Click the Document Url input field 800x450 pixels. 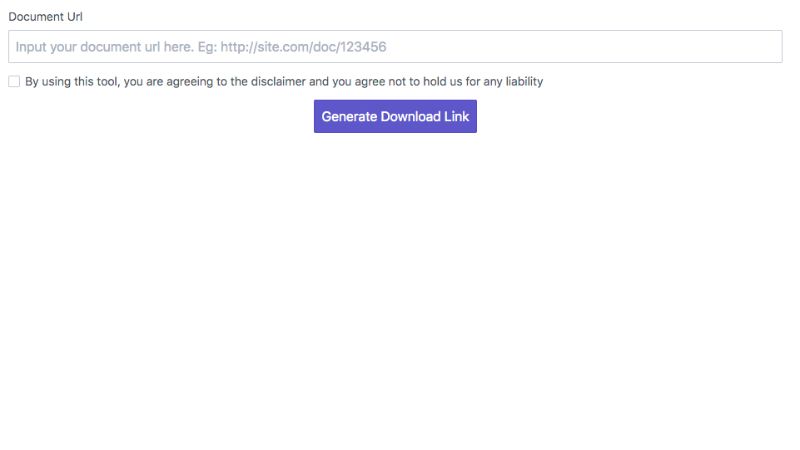click(x=395, y=46)
